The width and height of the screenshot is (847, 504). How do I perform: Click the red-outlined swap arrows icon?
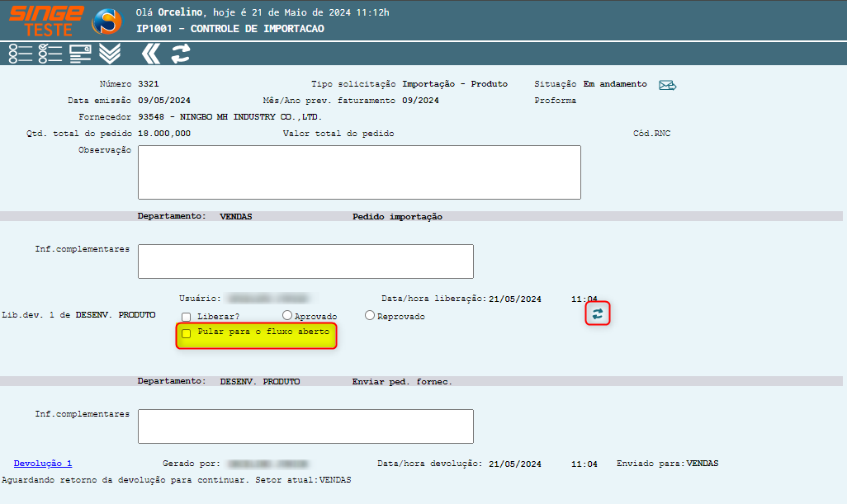coord(598,313)
